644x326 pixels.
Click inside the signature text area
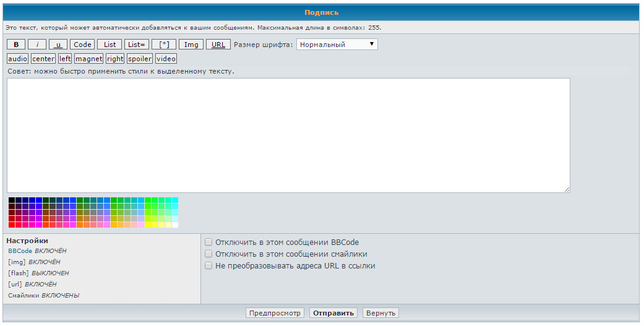288,135
